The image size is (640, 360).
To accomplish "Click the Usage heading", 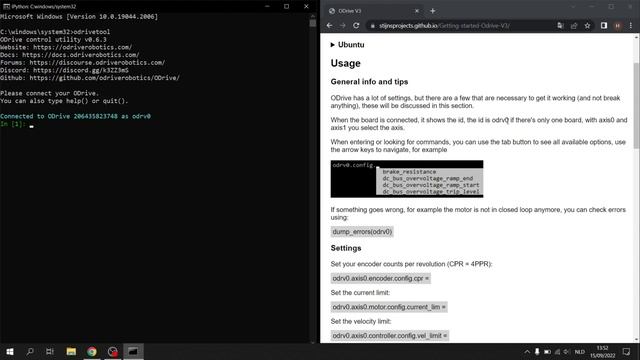I will (x=346, y=63).
